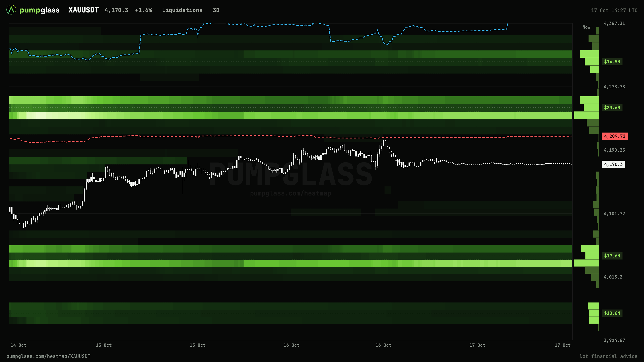Click the 4,101.72 price axis label
644x362 pixels.
click(614, 214)
